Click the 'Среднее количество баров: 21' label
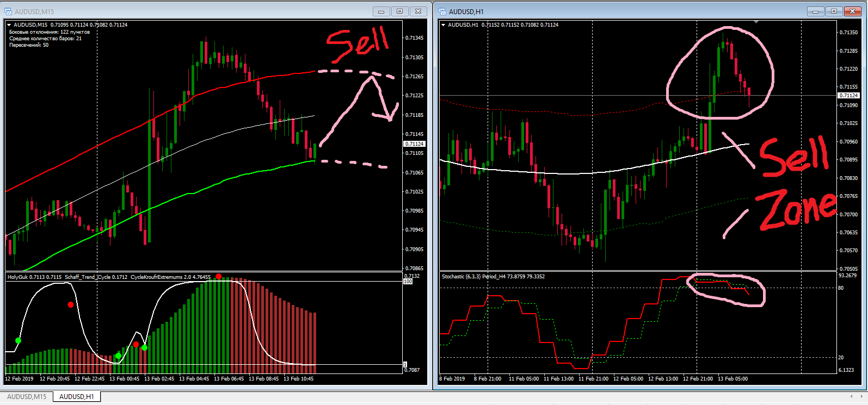 pyautogui.click(x=45, y=39)
